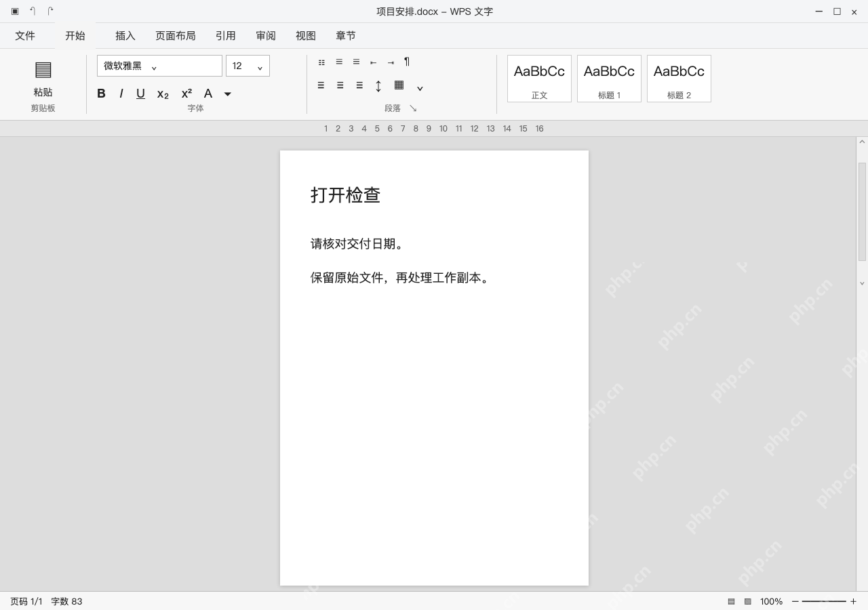Open the 微软雅黑 font name dropdown
The height and width of the screenshot is (610, 868).
[x=159, y=66]
